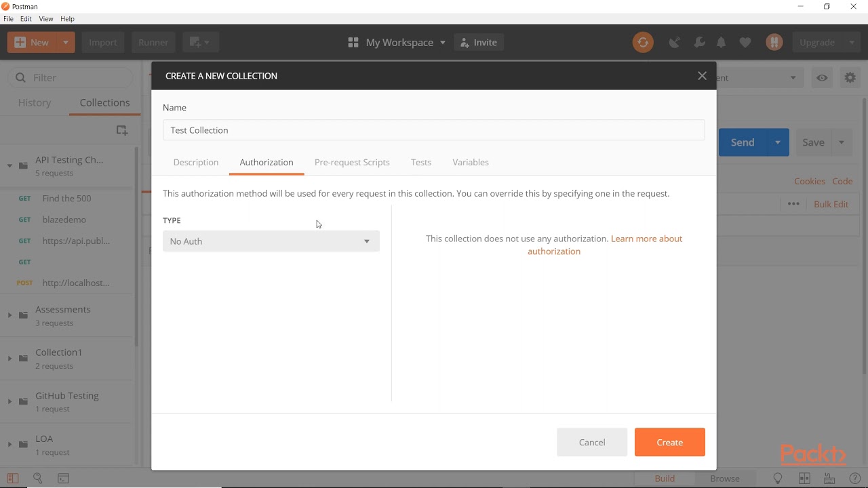Open the Send button dropdown arrow
Viewport: 868px width, 488px height.
point(778,142)
